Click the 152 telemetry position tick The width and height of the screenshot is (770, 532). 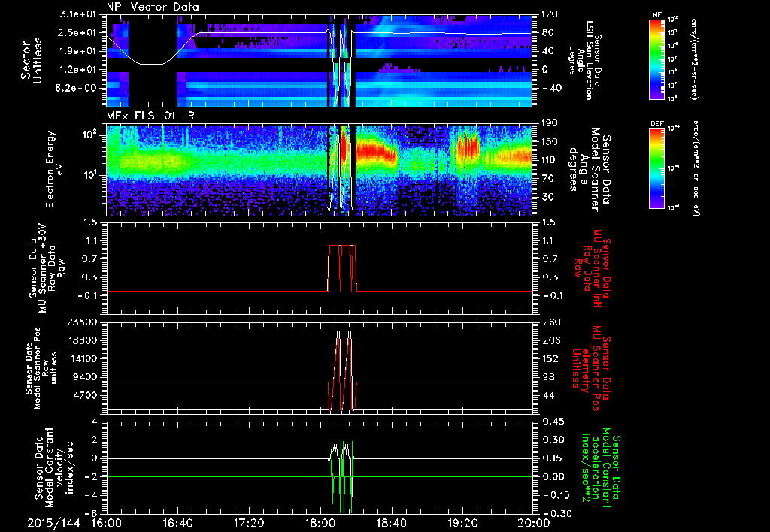point(550,358)
